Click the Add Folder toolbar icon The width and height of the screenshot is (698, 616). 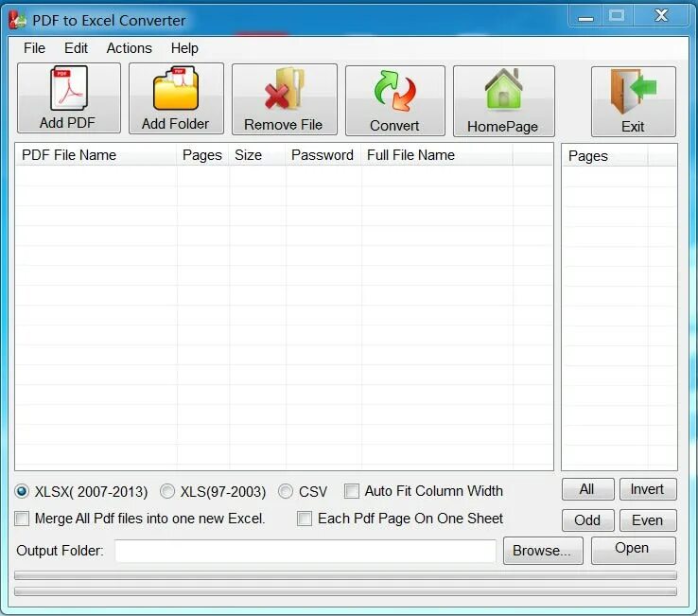(x=176, y=98)
